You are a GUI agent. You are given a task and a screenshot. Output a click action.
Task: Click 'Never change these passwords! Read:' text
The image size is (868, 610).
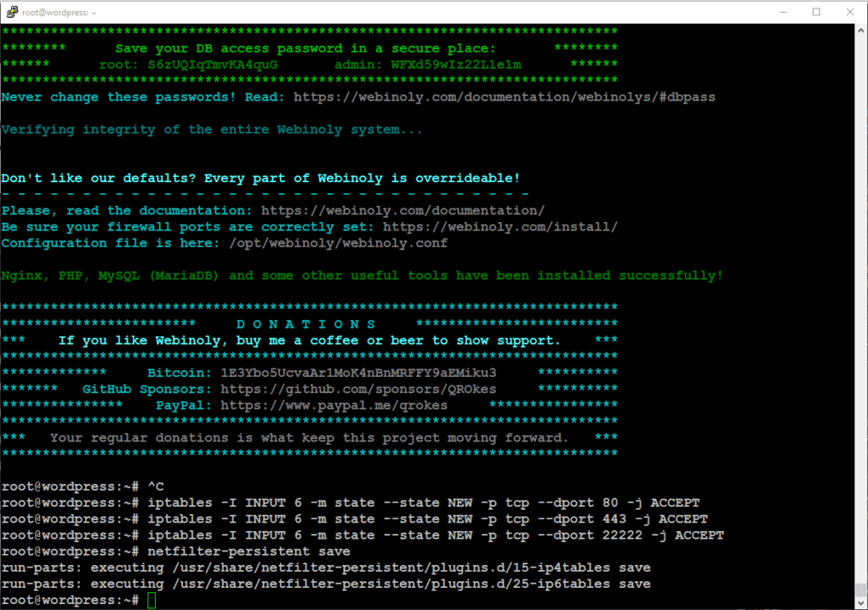coord(142,97)
